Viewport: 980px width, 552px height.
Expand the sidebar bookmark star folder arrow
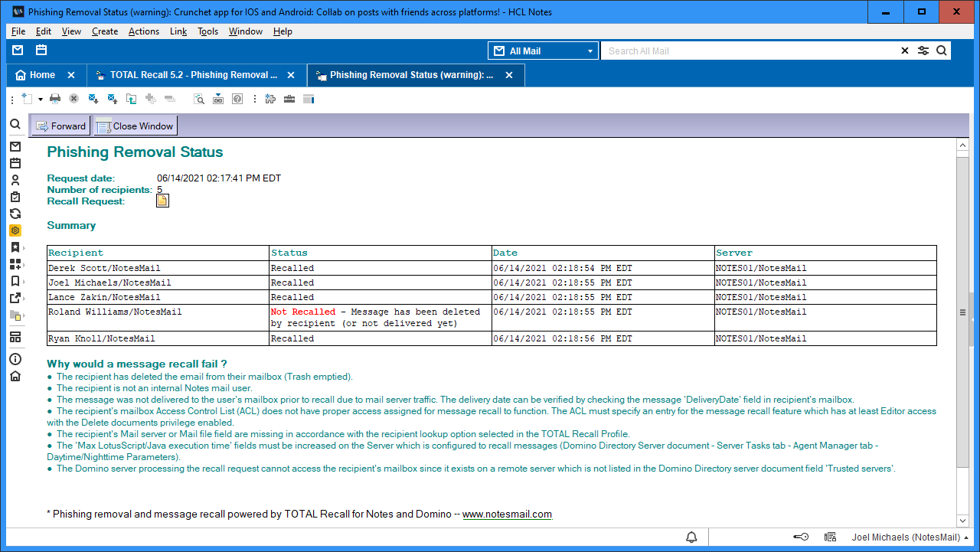point(24,248)
